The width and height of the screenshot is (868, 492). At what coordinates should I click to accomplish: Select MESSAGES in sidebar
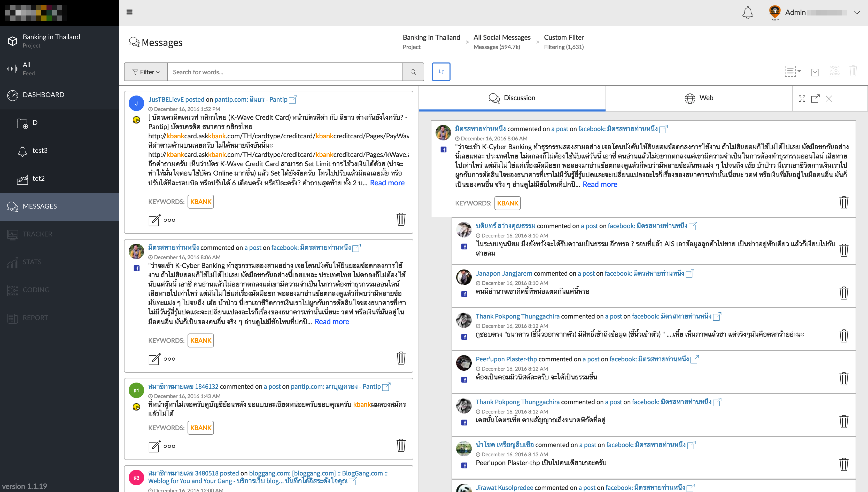point(59,207)
